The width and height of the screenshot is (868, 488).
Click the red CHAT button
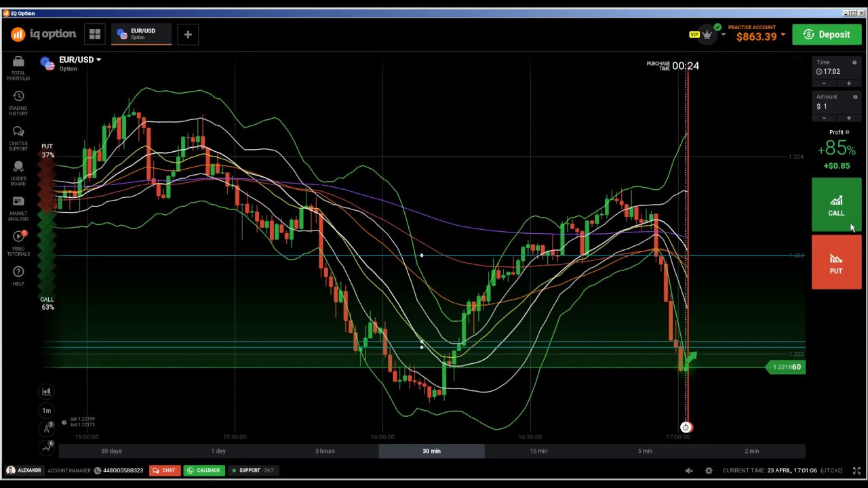(164, 470)
